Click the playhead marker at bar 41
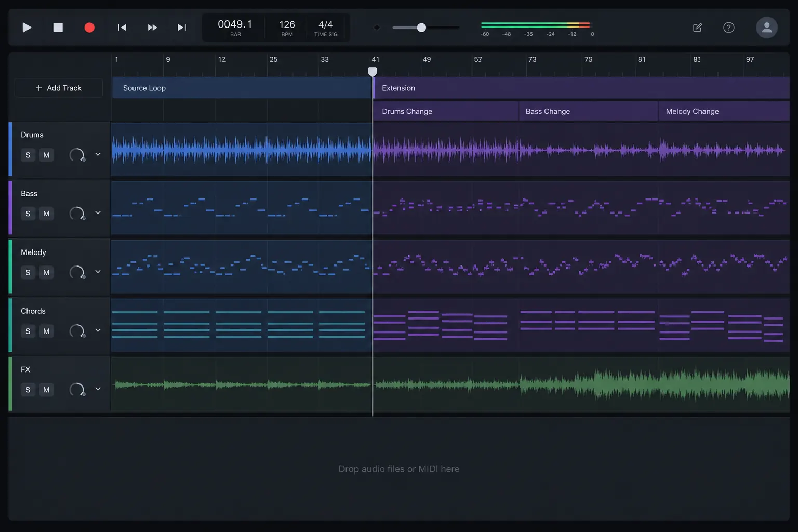The height and width of the screenshot is (532, 798). [x=373, y=71]
